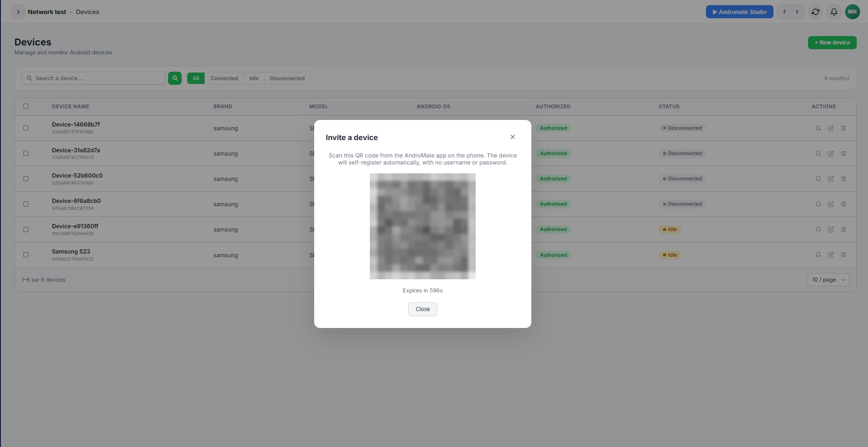The height and width of the screenshot is (447, 868).
Task: Click the Devices breadcrumb in the header
Action: (x=88, y=12)
